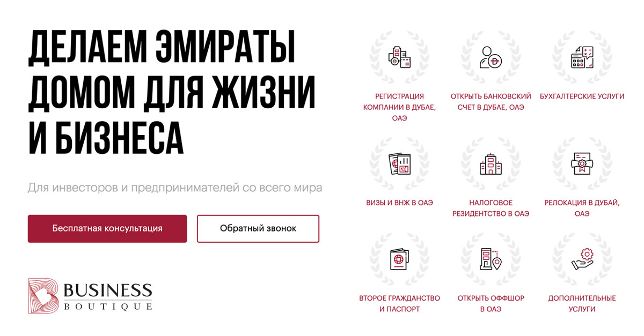Open the Дополнительные услуги link

pos(582,304)
